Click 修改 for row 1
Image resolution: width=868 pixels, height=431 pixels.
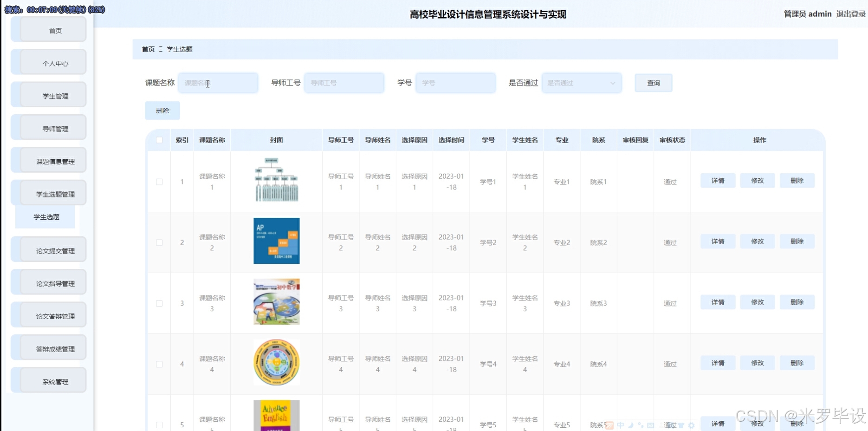(x=758, y=181)
